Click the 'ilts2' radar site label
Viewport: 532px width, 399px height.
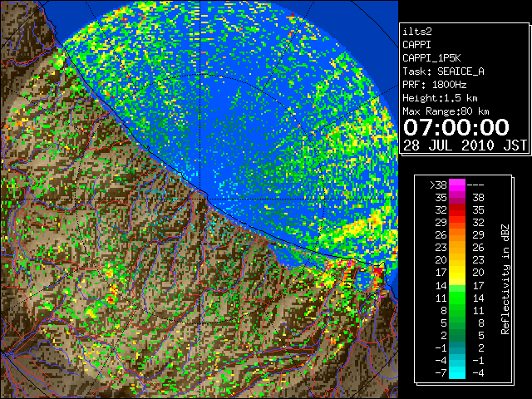[x=417, y=32]
